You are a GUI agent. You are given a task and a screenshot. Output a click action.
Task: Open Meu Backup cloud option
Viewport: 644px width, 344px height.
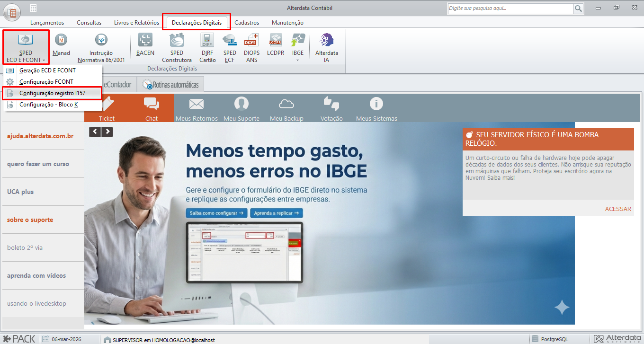[286, 109]
